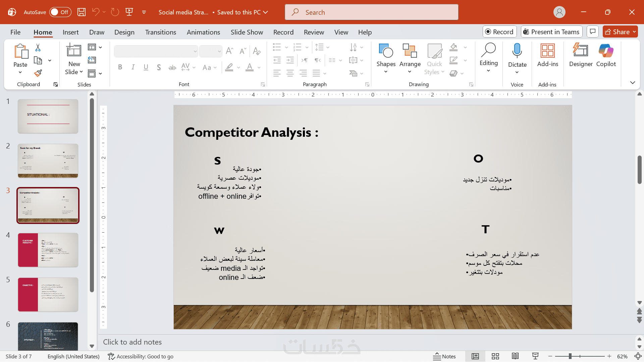Toggle Normal view button
The width and height of the screenshot is (644, 362).
(475, 356)
